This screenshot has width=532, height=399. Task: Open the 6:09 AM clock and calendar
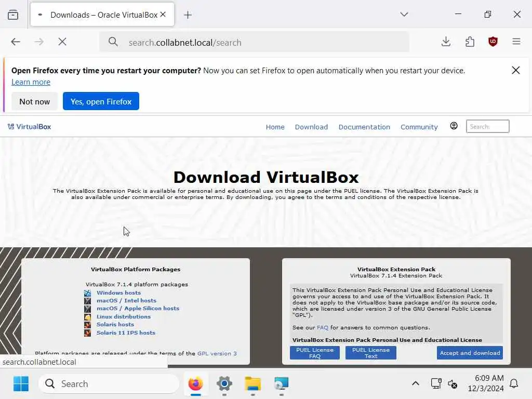(486, 383)
